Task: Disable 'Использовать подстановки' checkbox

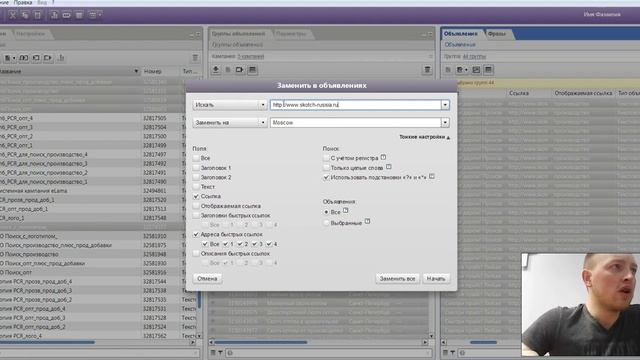Action: click(326, 178)
